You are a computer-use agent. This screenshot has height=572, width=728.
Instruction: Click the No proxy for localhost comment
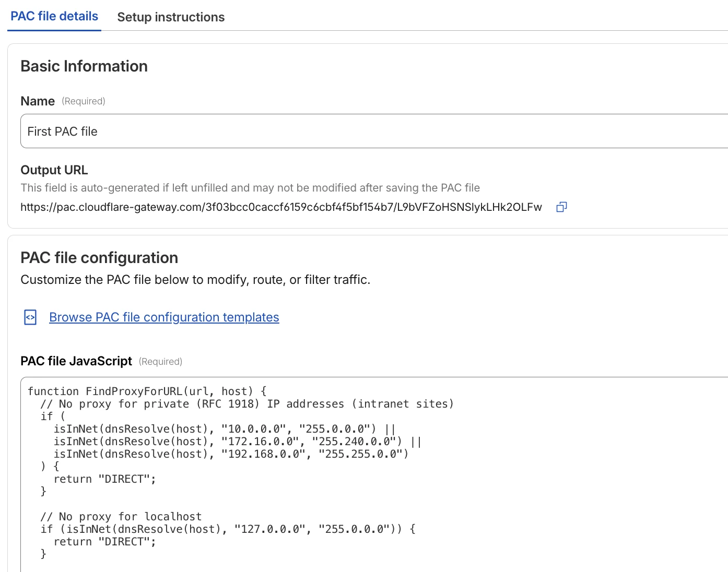(121, 517)
